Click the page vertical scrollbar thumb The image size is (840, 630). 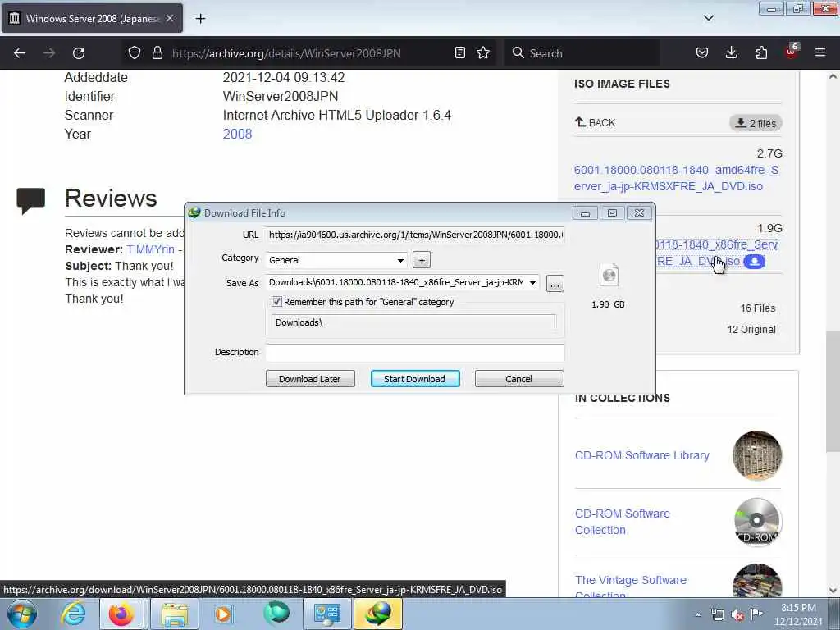[x=833, y=392]
